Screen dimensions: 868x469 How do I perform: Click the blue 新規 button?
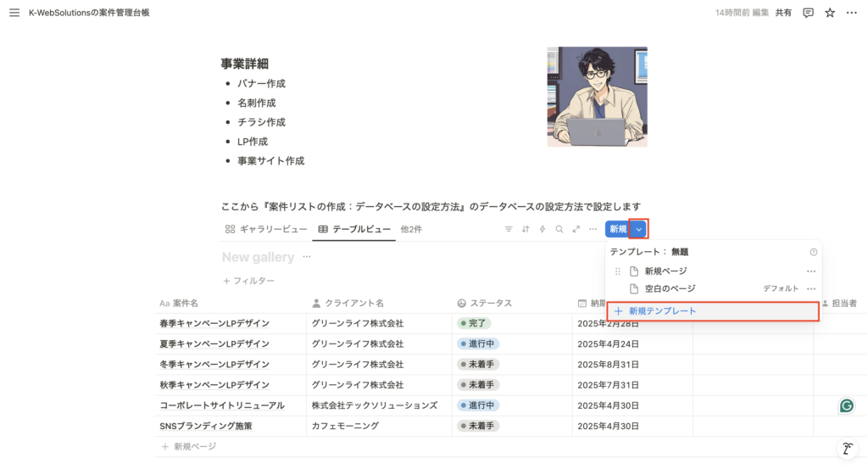click(618, 229)
